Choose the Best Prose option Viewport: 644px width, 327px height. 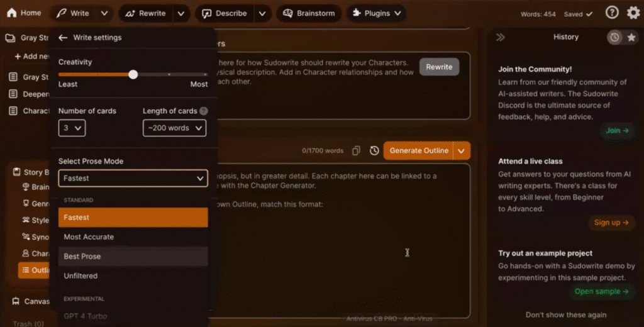133,257
